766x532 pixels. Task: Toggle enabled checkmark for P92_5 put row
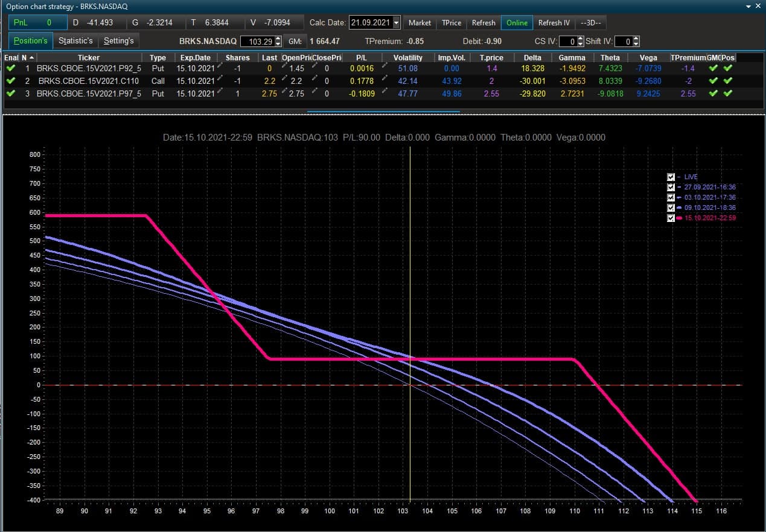(10, 69)
